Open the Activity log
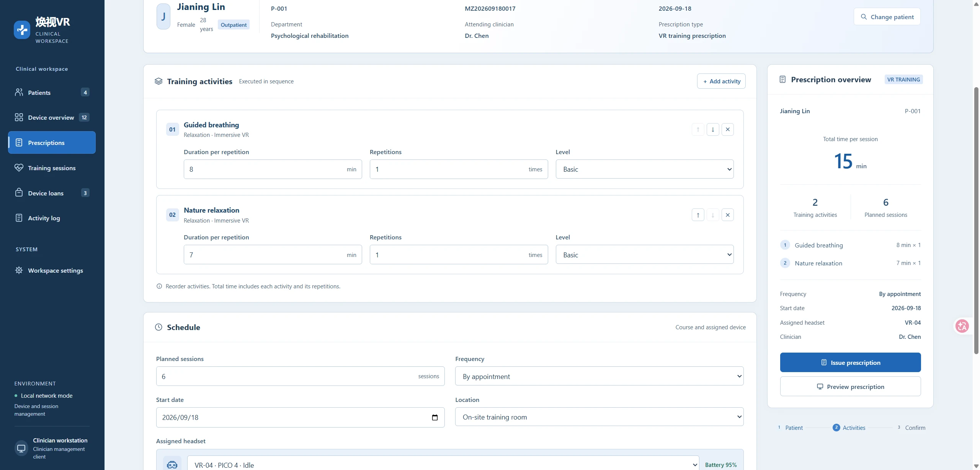The height and width of the screenshot is (470, 980). click(52, 218)
